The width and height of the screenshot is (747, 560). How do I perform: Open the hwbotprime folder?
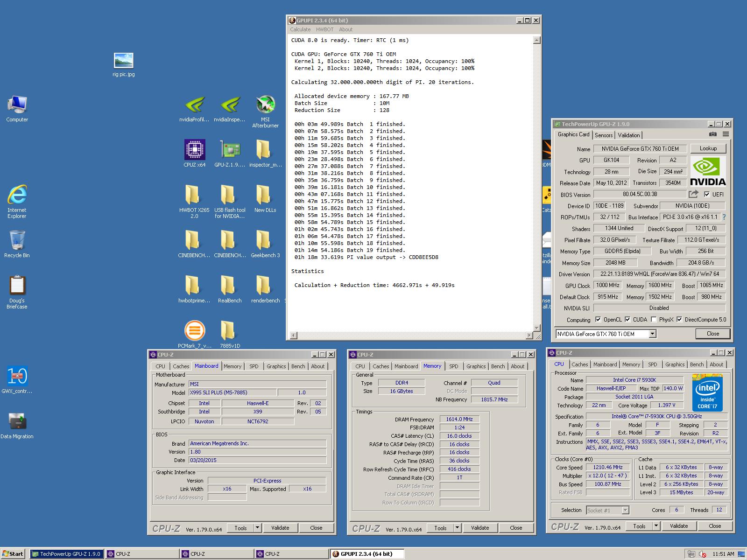coord(194,289)
